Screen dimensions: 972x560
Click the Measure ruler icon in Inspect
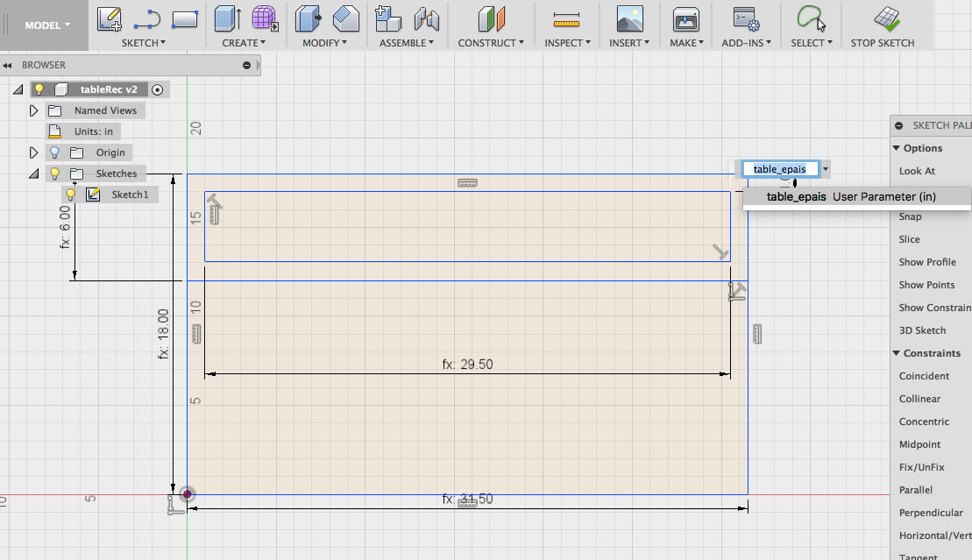(x=566, y=20)
